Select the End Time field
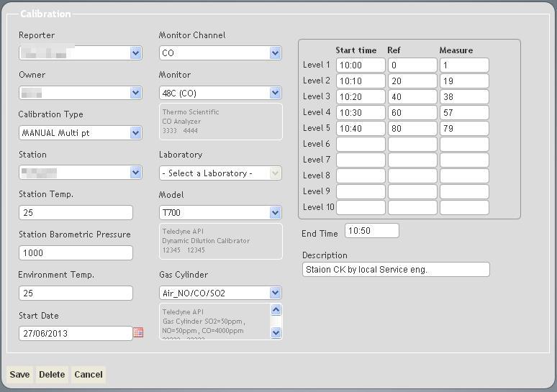This screenshot has height=392, width=557. (371, 231)
